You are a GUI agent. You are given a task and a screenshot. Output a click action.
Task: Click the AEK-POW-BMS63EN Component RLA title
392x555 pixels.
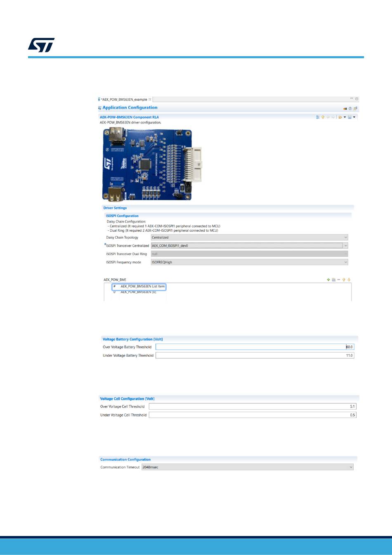(x=129, y=117)
